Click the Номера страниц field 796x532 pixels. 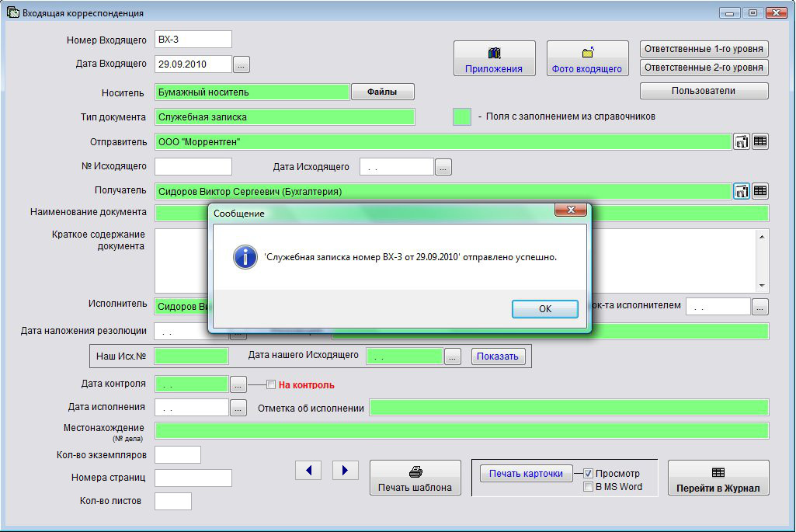[193, 478]
